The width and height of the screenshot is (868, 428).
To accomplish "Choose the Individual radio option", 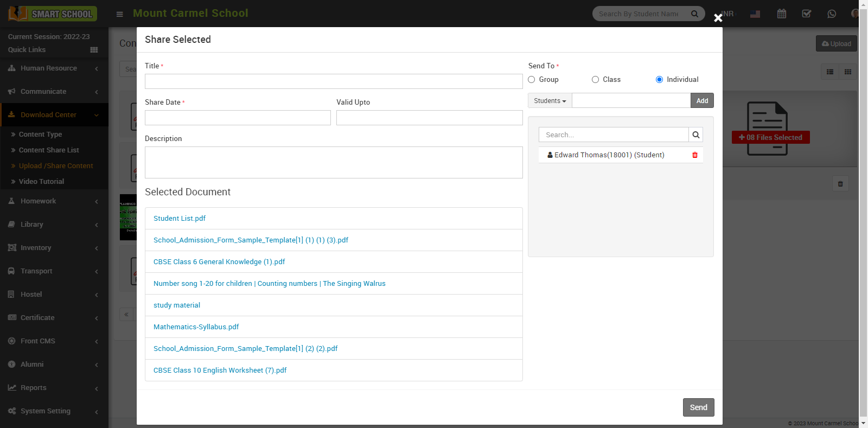I will point(659,80).
